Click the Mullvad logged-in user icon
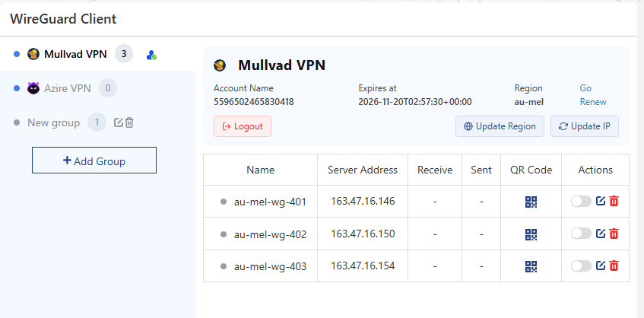This screenshot has height=318, width=644. pos(151,55)
